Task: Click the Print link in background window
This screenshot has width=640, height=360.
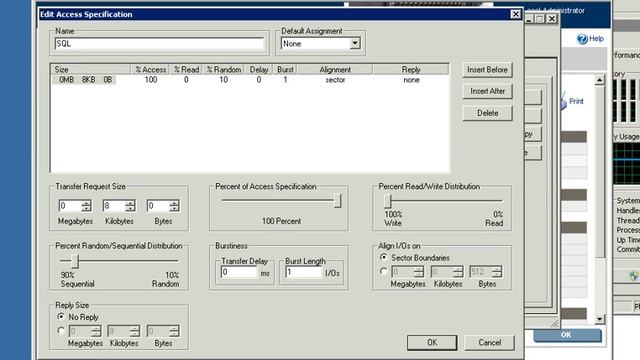Action: coord(576,101)
